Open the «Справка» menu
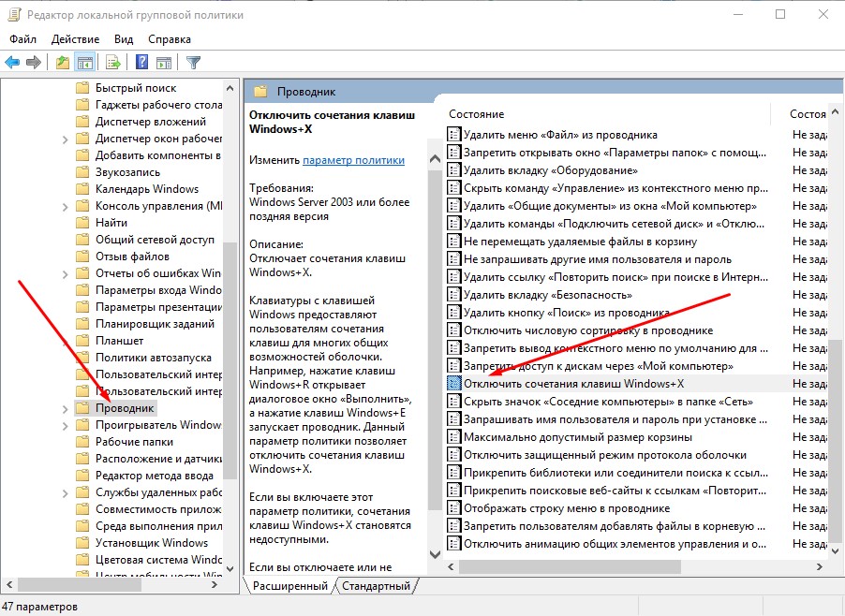The width and height of the screenshot is (845, 616). click(x=169, y=39)
